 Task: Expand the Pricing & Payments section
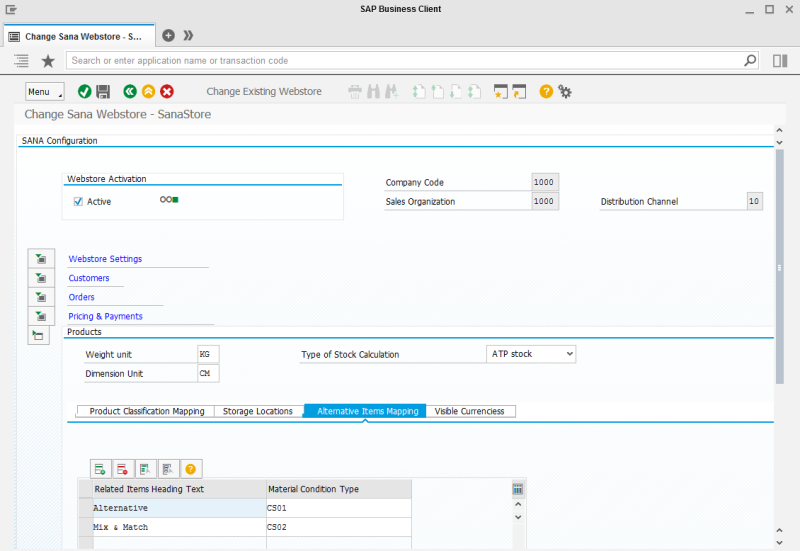point(41,316)
